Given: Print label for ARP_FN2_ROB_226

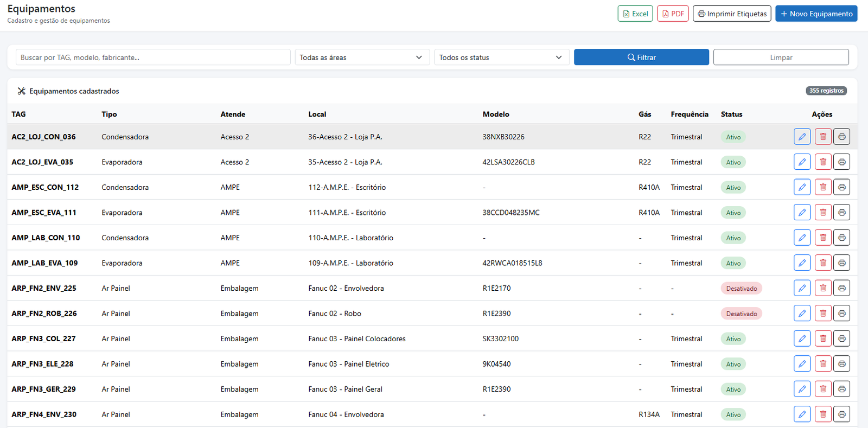Looking at the screenshot, I should point(841,313).
